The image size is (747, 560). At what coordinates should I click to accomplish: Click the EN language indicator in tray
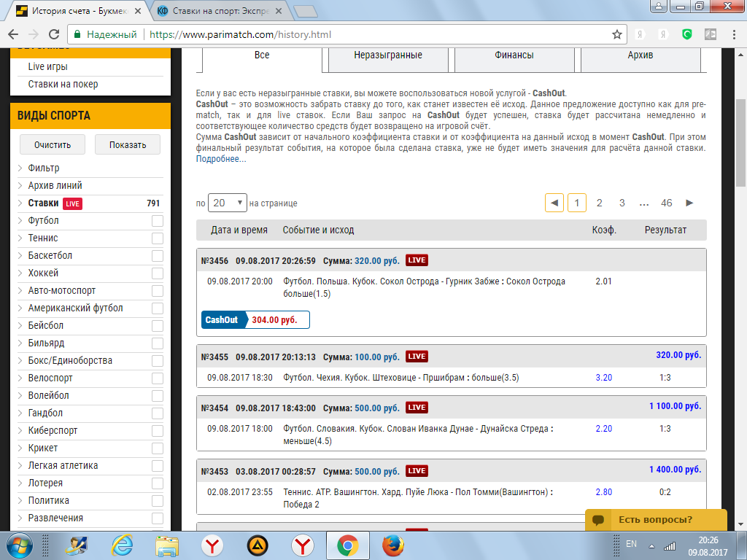[631, 544]
